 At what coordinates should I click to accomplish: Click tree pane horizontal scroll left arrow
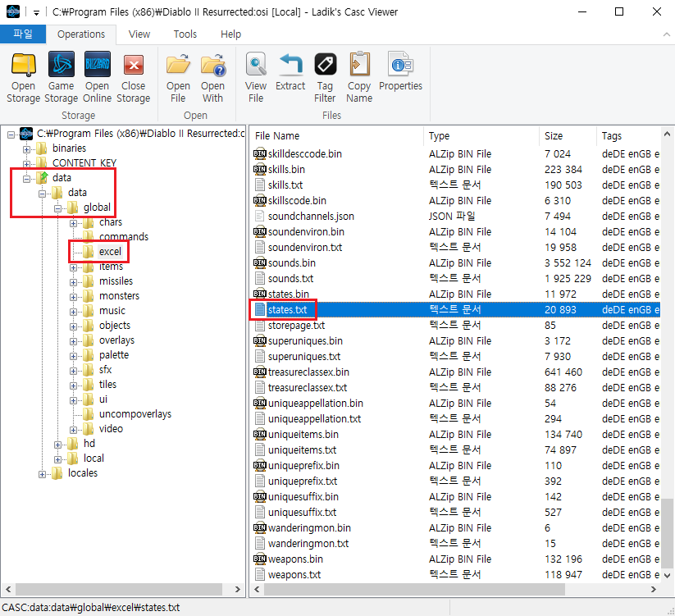8,589
